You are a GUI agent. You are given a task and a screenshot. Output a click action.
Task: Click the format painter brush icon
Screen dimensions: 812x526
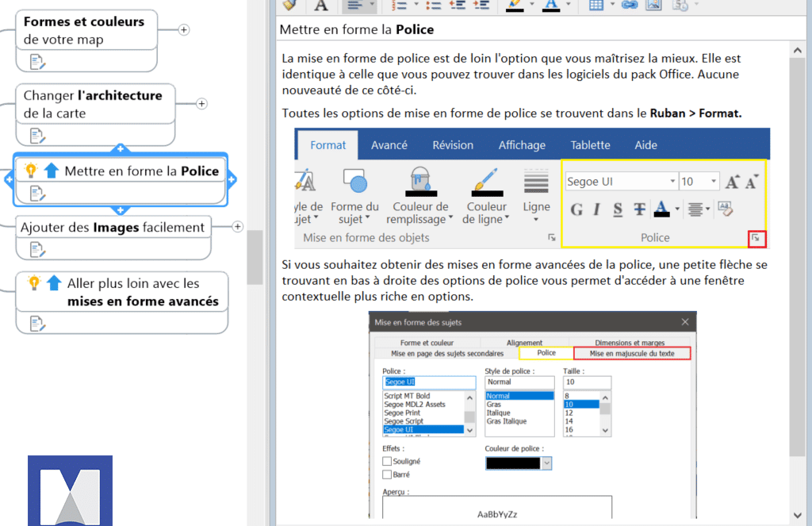point(289,5)
